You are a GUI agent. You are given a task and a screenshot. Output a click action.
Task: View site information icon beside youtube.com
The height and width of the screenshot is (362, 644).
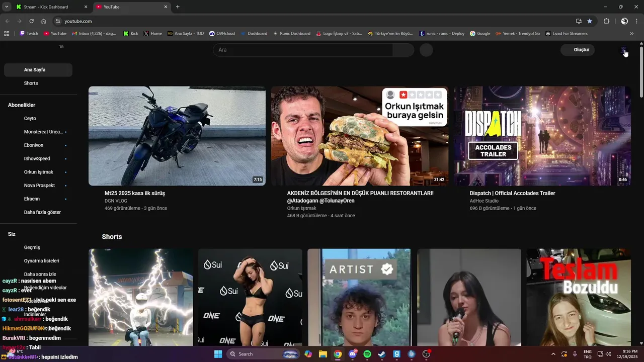pos(58,21)
